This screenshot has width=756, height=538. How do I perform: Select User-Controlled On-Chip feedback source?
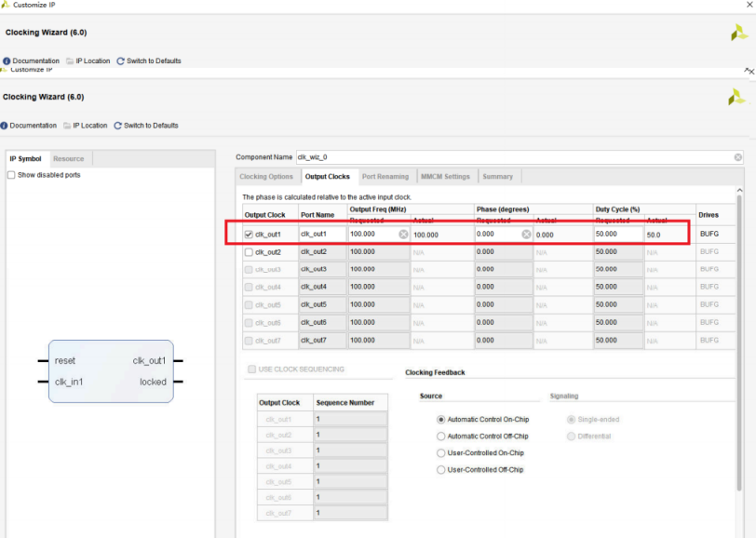441,453
